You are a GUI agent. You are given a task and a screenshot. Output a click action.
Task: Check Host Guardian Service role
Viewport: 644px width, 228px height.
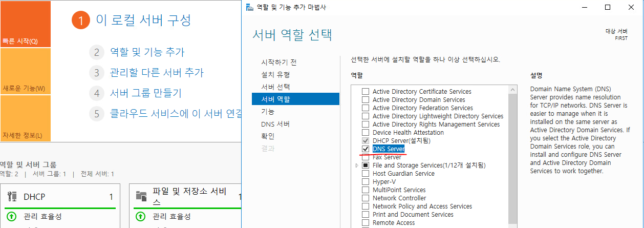366,174
